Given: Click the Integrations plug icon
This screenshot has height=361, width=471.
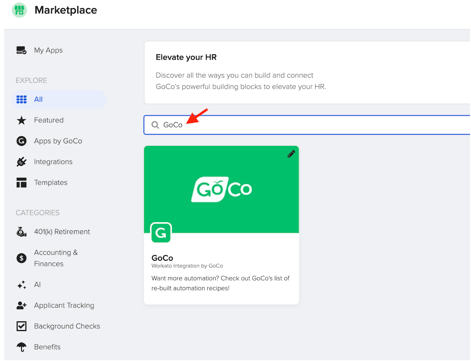Looking at the screenshot, I should [x=21, y=162].
